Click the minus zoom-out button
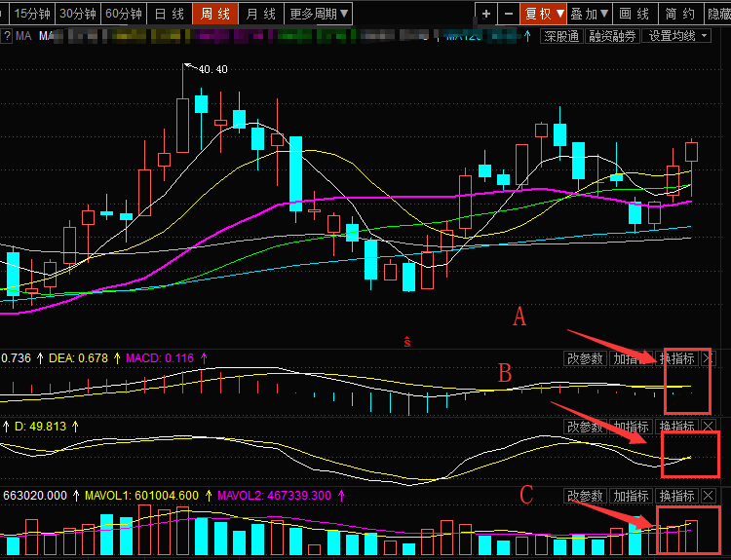 click(510, 14)
